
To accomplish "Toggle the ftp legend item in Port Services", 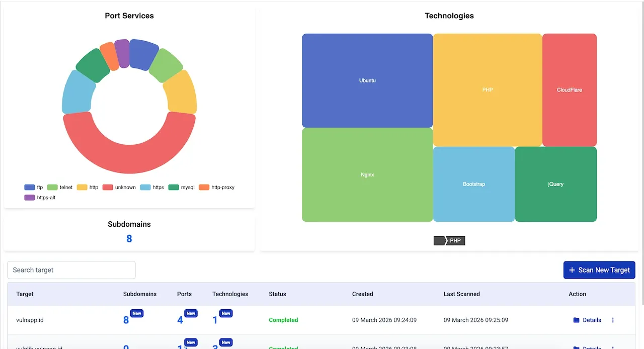I will pos(34,188).
